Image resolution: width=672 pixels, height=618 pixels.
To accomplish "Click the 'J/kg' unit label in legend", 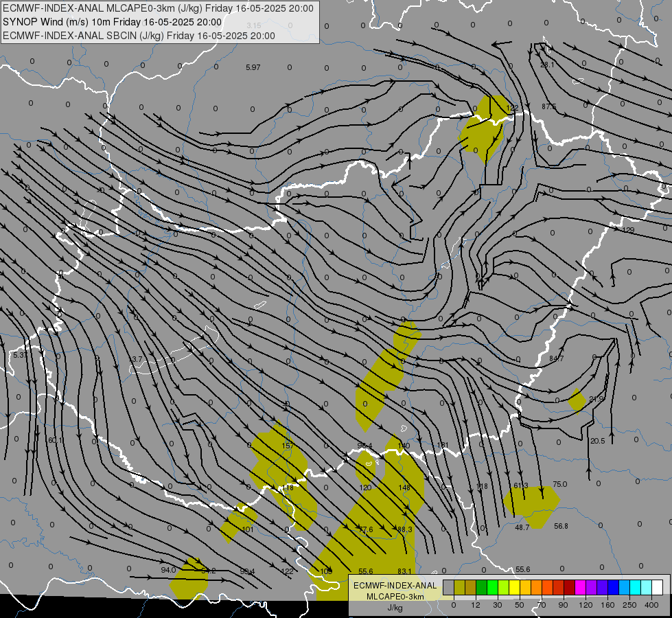I will coord(395,608).
